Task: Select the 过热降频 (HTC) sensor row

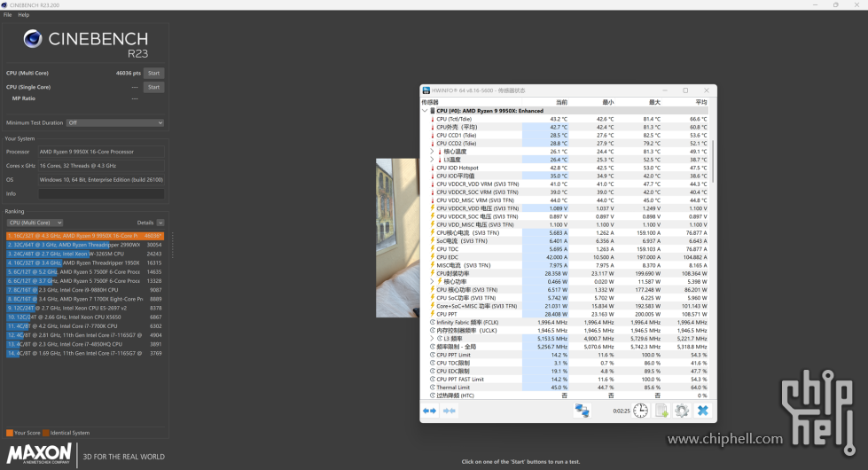Action: pos(565,396)
